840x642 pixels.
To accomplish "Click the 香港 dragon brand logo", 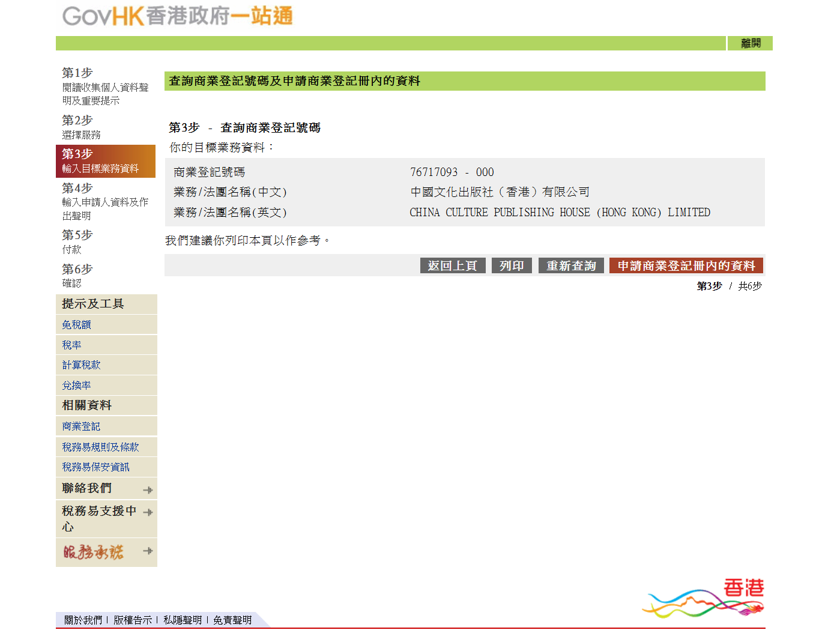I will (703, 598).
